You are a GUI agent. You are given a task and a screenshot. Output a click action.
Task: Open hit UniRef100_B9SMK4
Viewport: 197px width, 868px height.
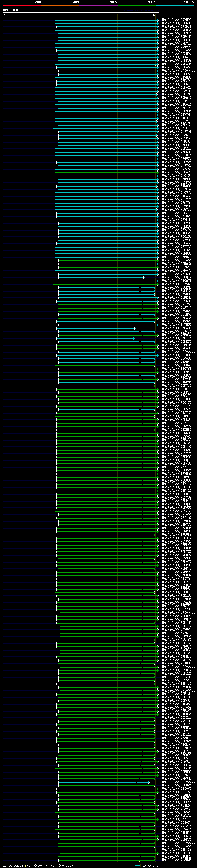(176, 30)
